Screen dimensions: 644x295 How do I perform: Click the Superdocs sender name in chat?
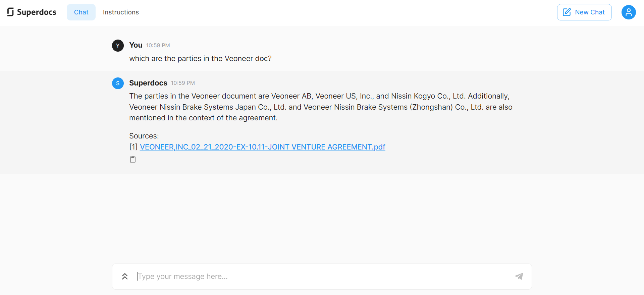tap(148, 83)
